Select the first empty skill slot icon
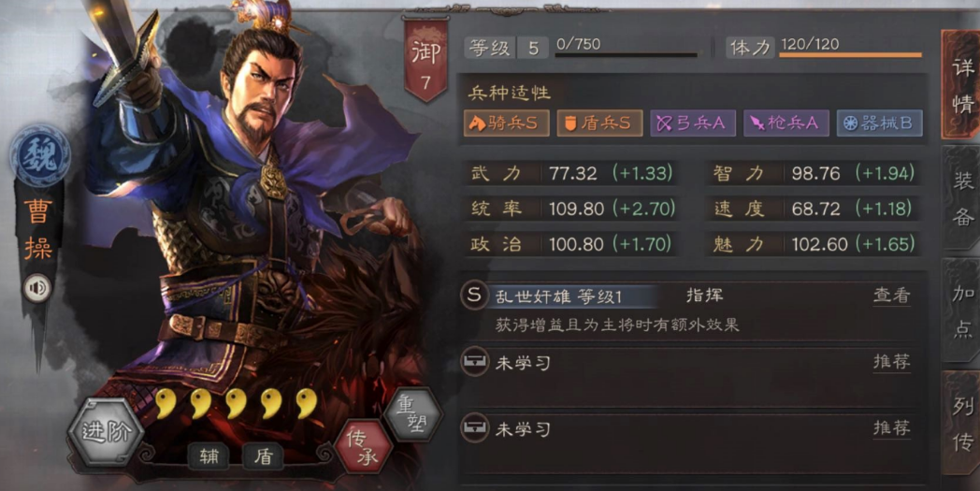Screen dimensions: 980x491 click(474, 362)
